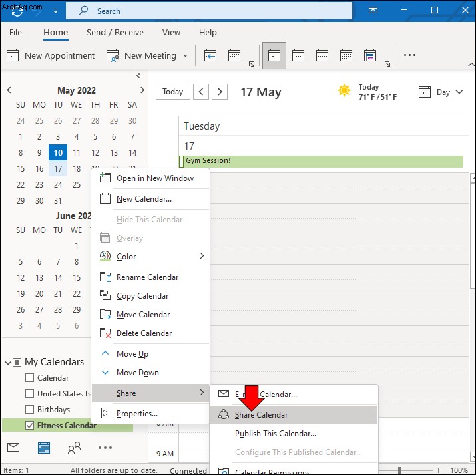Choose Move Up in context menu

(x=150, y=354)
